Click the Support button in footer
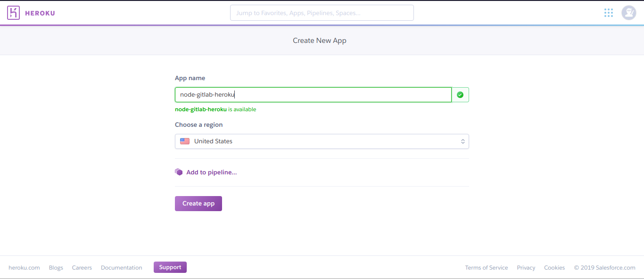The image size is (644, 279). 170,267
